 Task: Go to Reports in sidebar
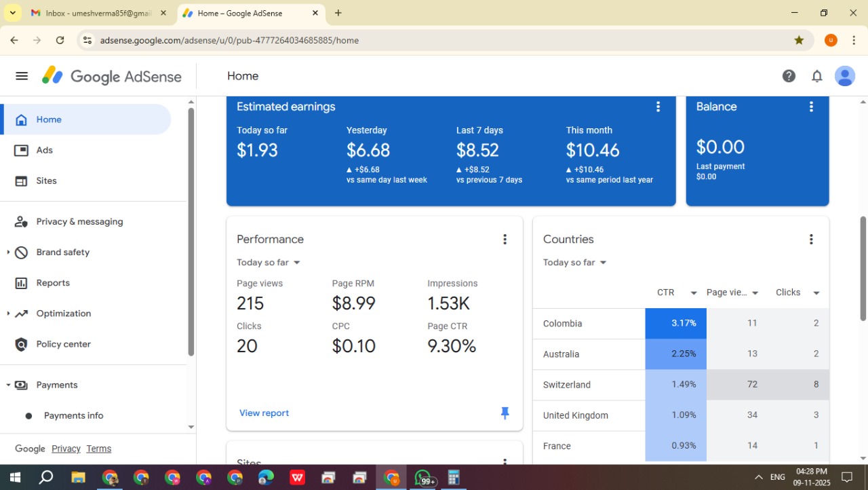pyautogui.click(x=53, y=283)
